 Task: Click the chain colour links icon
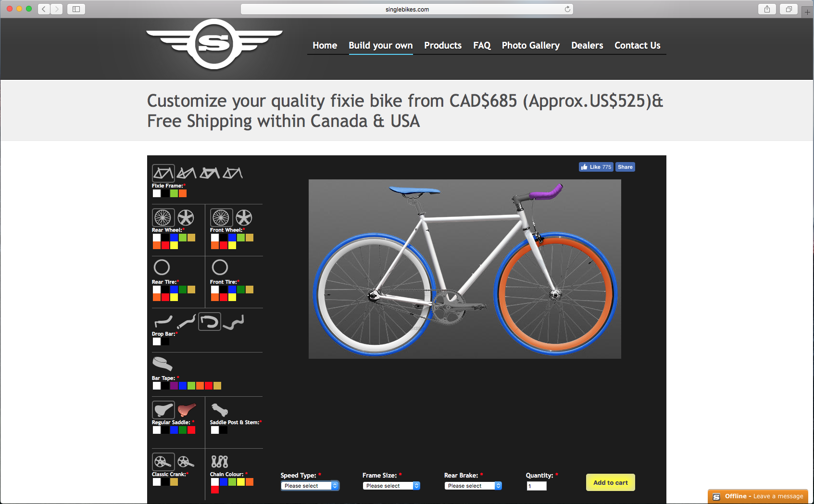coord(220,462)
